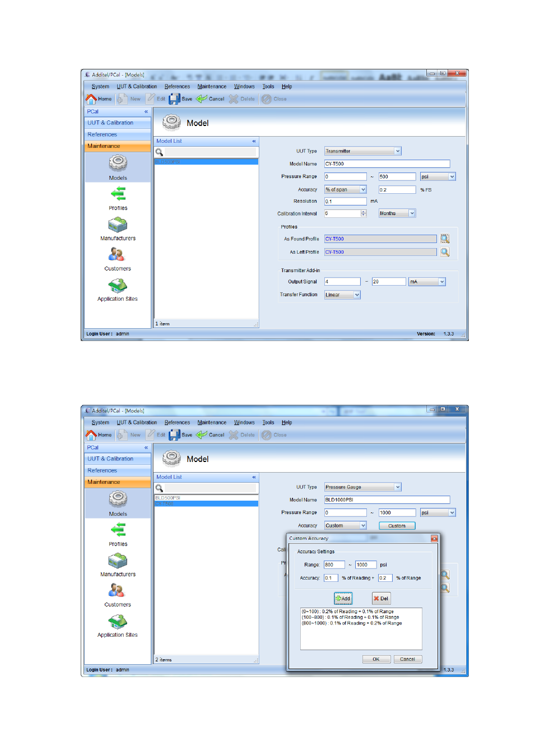Select the BLD500PSI row in the BLD1000PSI window model list
The height and width of the screenshot is (756, 535).
[206, 497]
